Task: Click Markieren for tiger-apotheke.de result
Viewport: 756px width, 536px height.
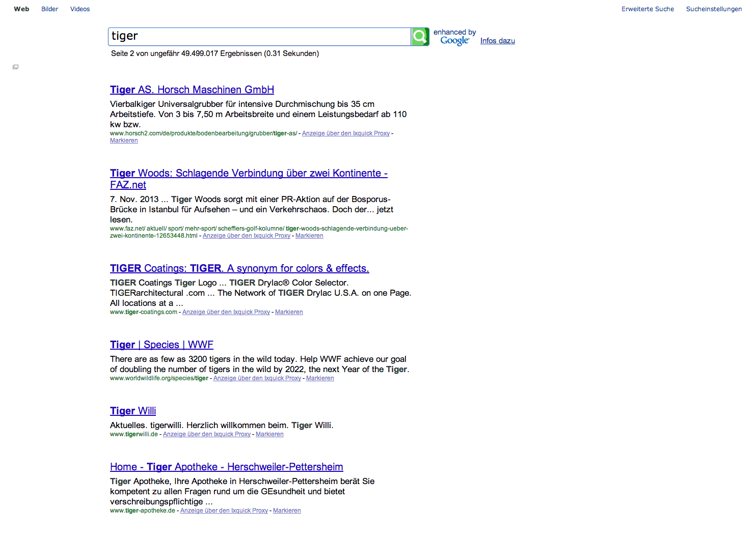Action: tap(287, 511)
